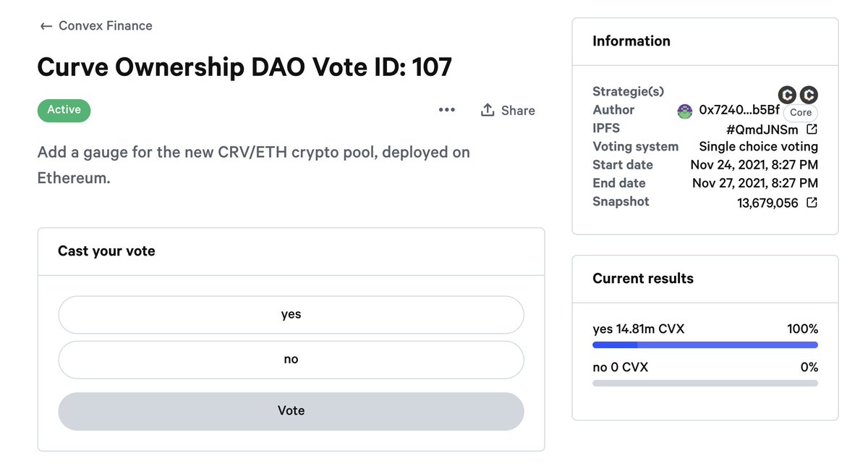Click the back arrow beside Convex Finance
Viewport: 868px width, 464px height.
click(46, 26)
